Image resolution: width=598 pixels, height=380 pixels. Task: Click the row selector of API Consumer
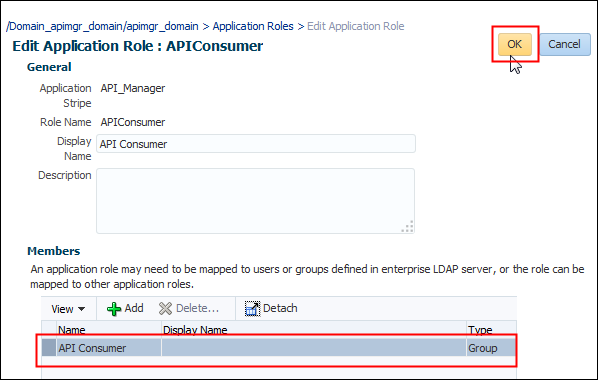pos(49,348)
